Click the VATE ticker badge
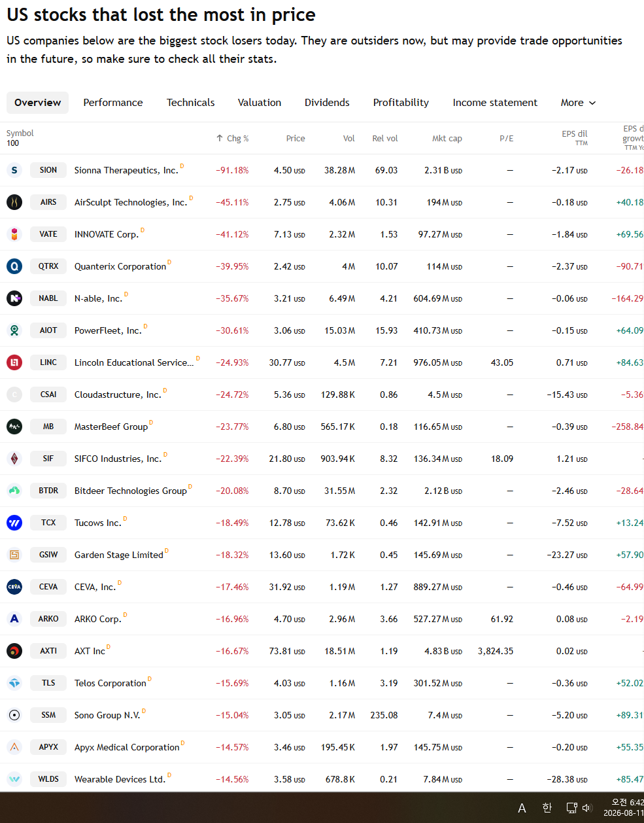Screen dimensions: 644x823 tap(48, 234)
